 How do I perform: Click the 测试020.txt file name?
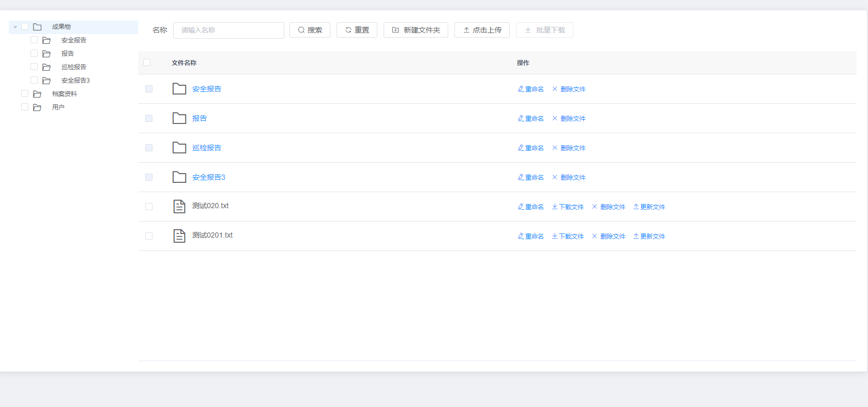point(210,206)
